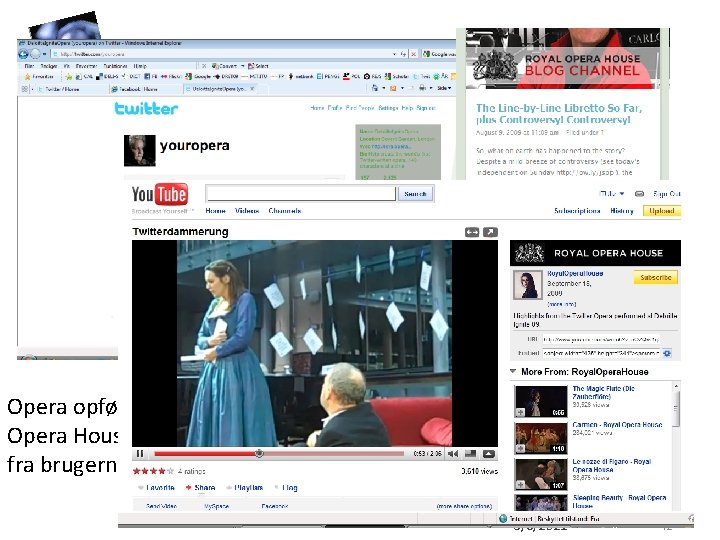The width and height of the screenshot is (720, 540).
Task: Open embed customization gear icon
Action: 667,353
